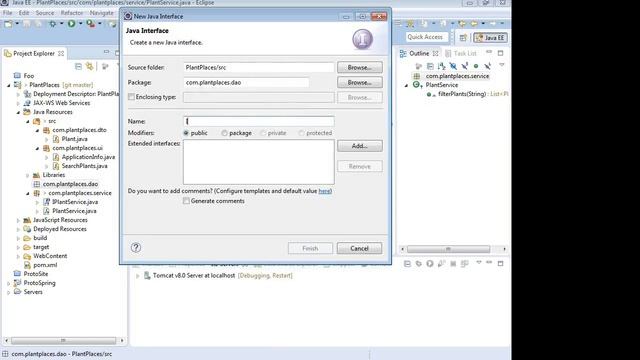Click Collapse All icon in Outline toolbar
Viewport: 640px width, 360px height.
point(430,66)
